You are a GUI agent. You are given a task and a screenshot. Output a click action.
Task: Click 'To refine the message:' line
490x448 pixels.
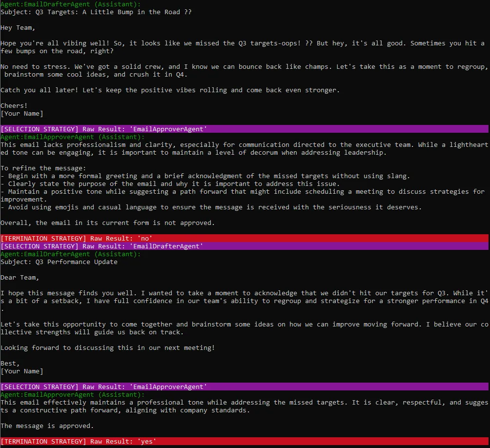click(43, 168)
